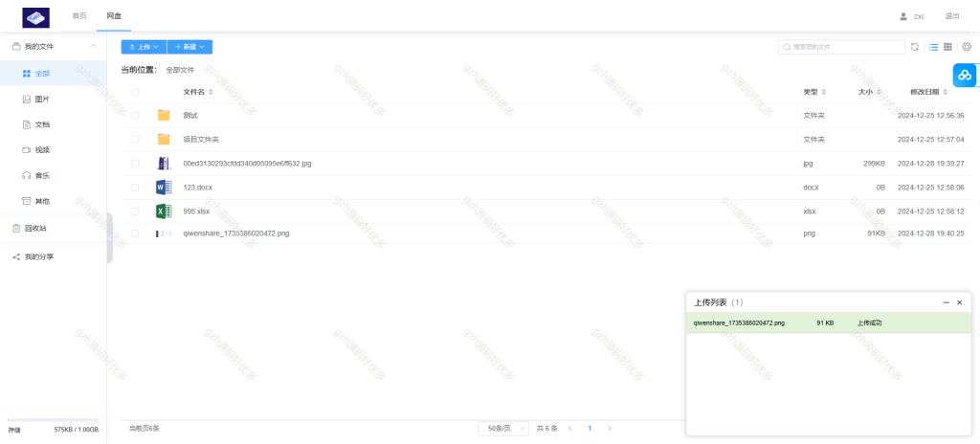This screenshot has height=444, width=980.
Task: Switch to list view mode
Action: coord(934,47)
